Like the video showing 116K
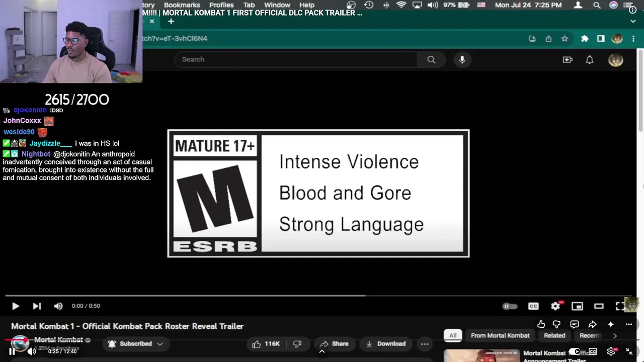Screen dimensions: 644x362 click(x=266, y=344)
